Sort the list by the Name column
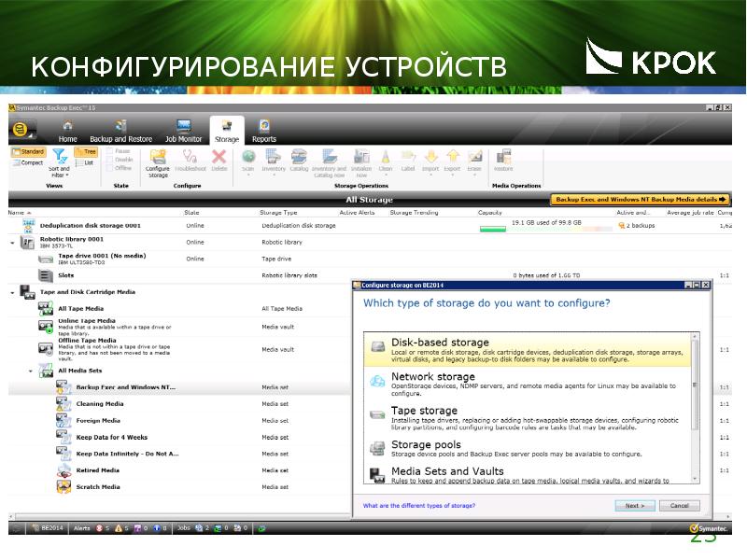This screenshot has width=747, height=560. pyautogui.click(x=20, y=213)
